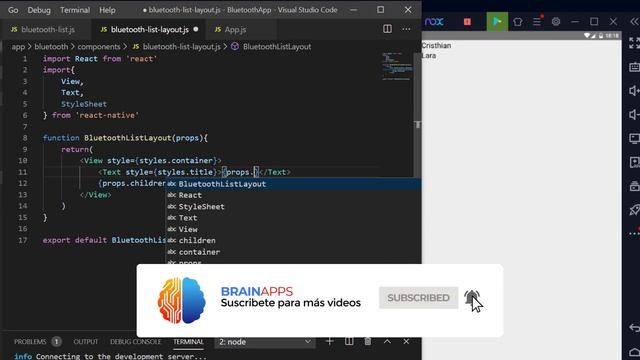The width and height of the screenshot is (640, 360).
Task: Open the Problems panel tab
Action: pyautogui.click(x=30, y=342)
